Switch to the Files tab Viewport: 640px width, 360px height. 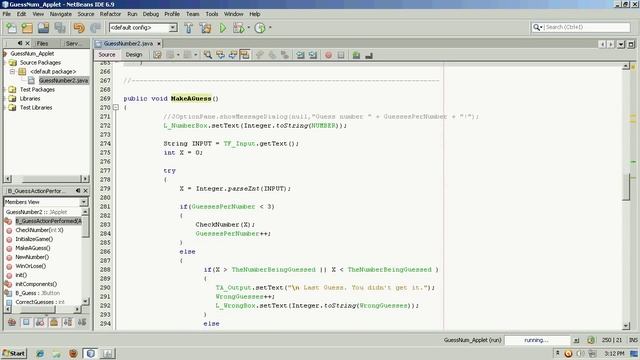[x=42, y=43]
